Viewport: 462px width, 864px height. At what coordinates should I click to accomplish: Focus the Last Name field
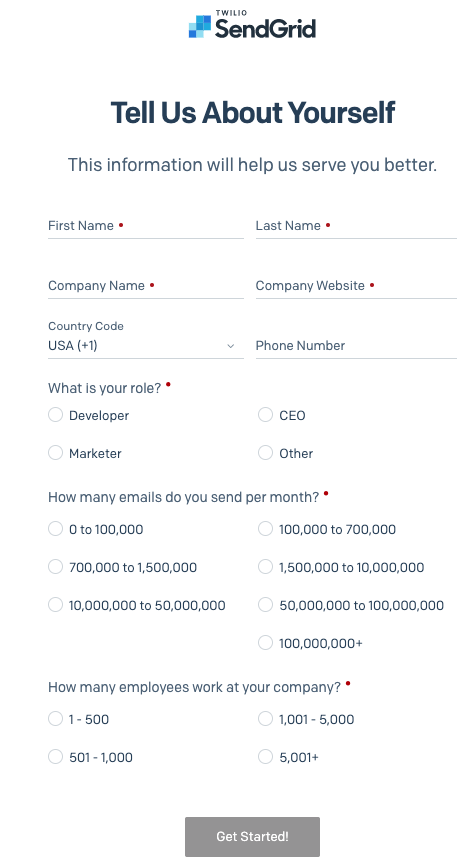click(356, 226)
